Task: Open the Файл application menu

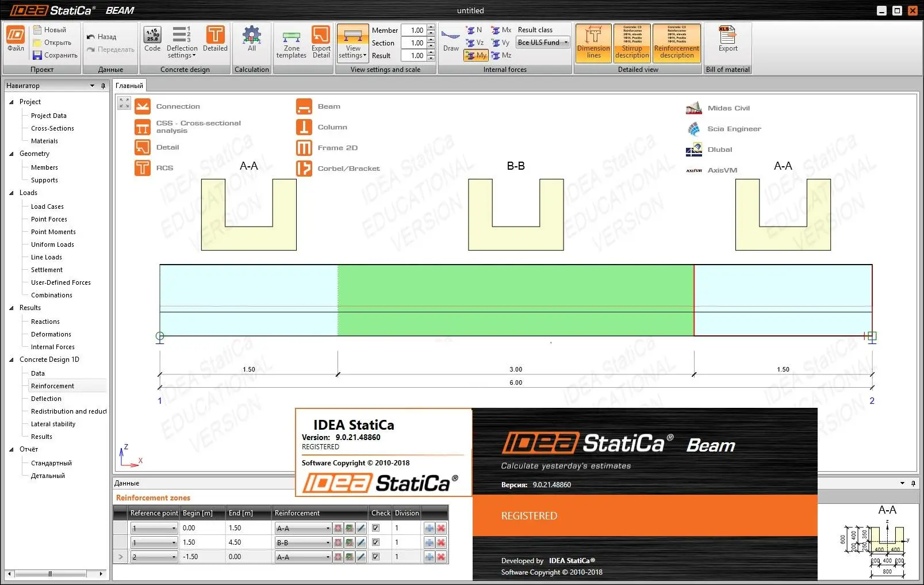Action: tap(16, 39)
